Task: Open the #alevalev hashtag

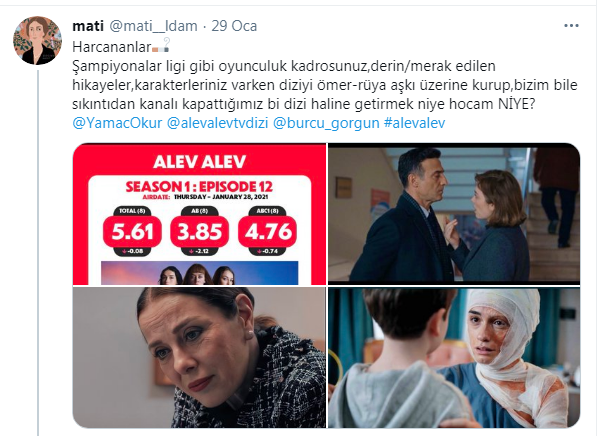Action: click(414, 123)
